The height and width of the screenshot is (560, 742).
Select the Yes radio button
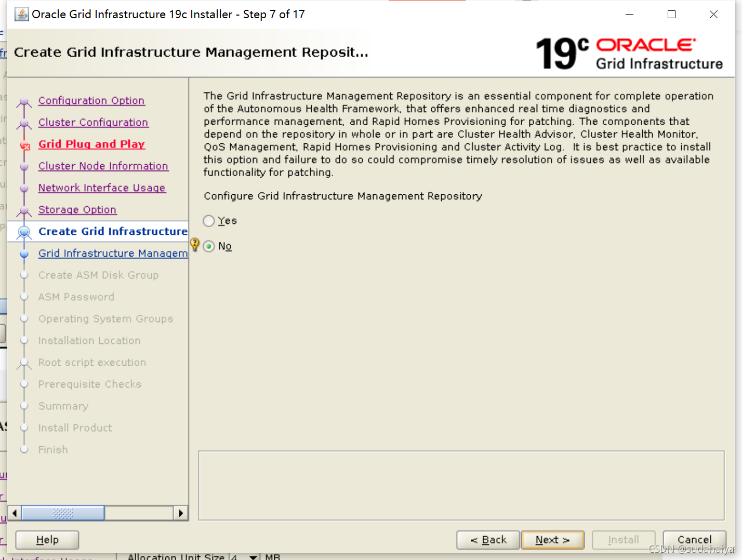pyautogui.click(x=209, y=221)
